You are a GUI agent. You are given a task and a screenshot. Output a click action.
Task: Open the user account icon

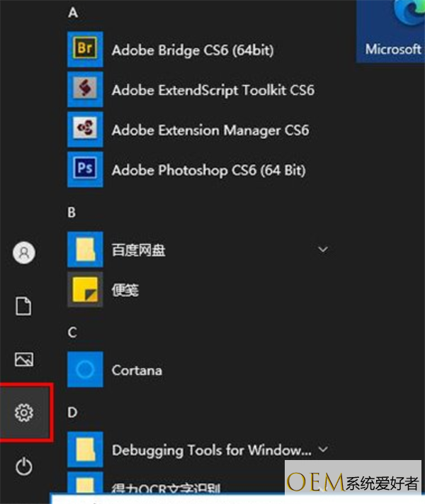(x=25, y=252)
